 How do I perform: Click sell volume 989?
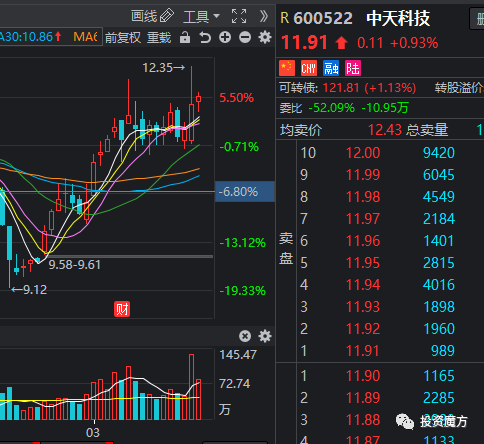pos(443,351)
